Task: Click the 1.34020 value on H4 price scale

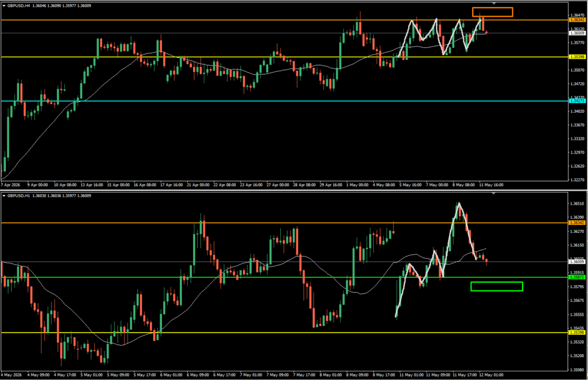Action: tap(577, 112)
